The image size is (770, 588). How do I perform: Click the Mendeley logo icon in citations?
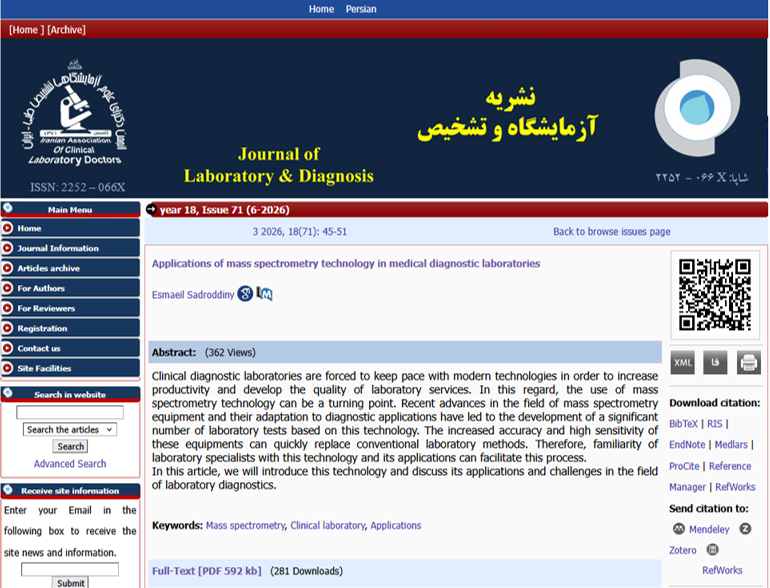click(679, 529)
